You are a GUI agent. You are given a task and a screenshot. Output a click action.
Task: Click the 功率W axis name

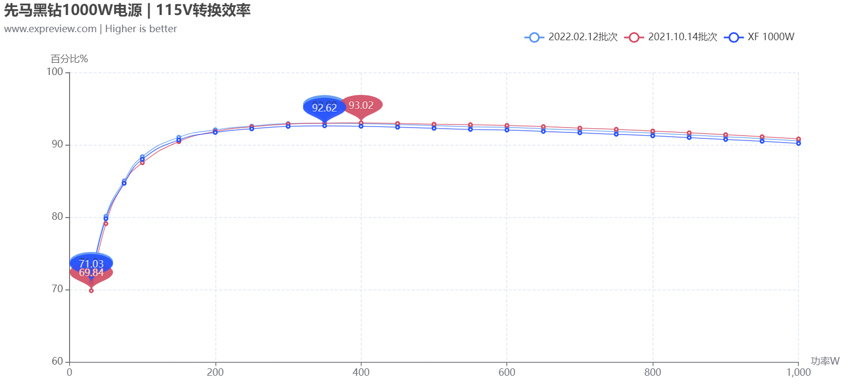click(825, 361)
